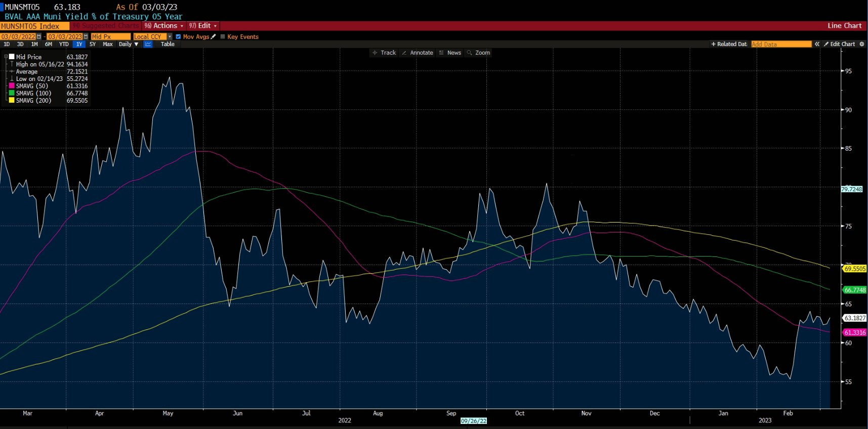Click the Add Data input field
The image size is (868, 429).
(x=781, y=44)
